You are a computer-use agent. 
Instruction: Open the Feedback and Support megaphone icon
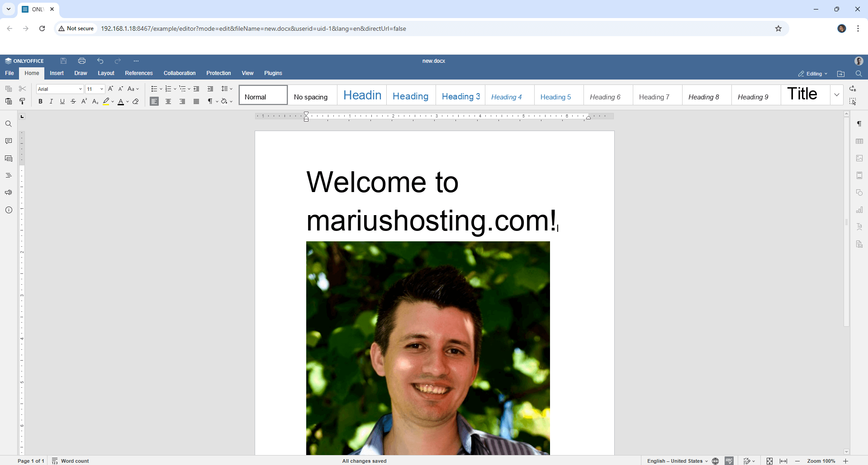(8, 193)
